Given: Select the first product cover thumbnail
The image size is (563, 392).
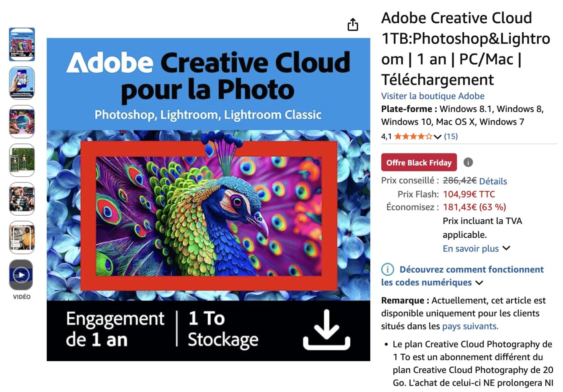Looking at the screenshot, I should [x=22, y=44].
